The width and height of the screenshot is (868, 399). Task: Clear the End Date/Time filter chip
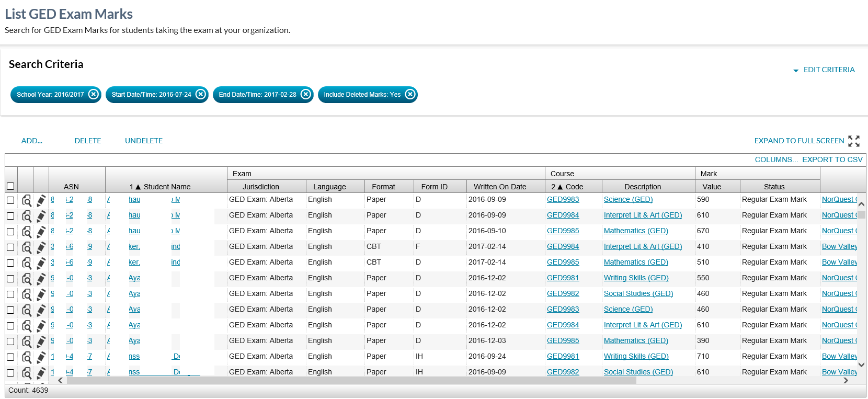pos(306,94)
